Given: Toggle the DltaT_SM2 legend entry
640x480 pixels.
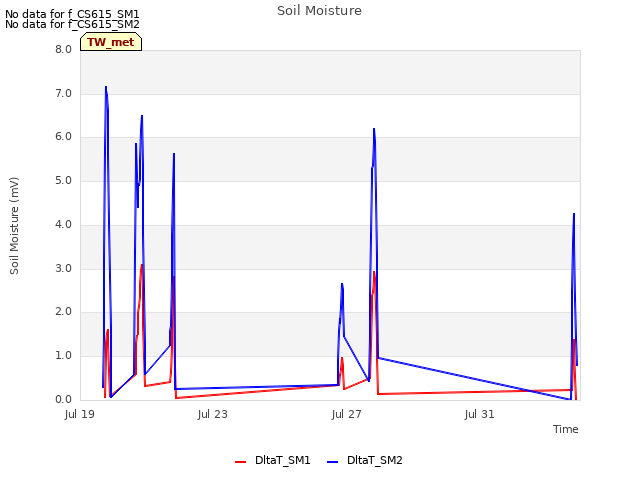Looking at the screenshot, I should click(365, 460).
